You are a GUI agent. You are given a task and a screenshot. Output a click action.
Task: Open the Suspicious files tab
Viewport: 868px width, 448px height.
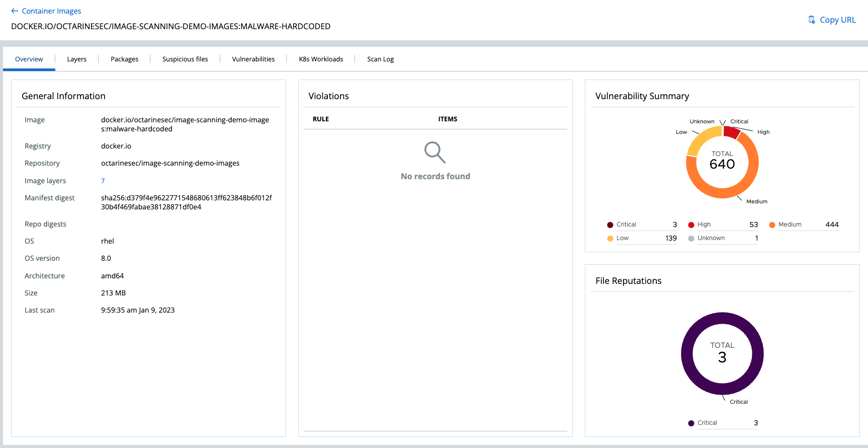coord(185,59)
